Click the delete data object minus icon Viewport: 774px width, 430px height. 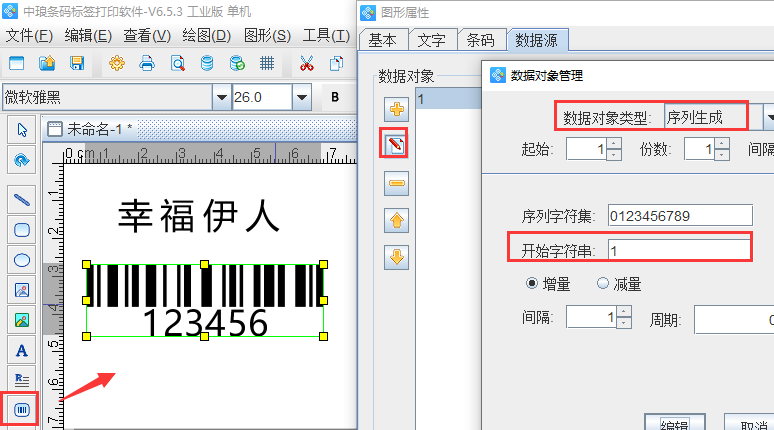(396, 182)
